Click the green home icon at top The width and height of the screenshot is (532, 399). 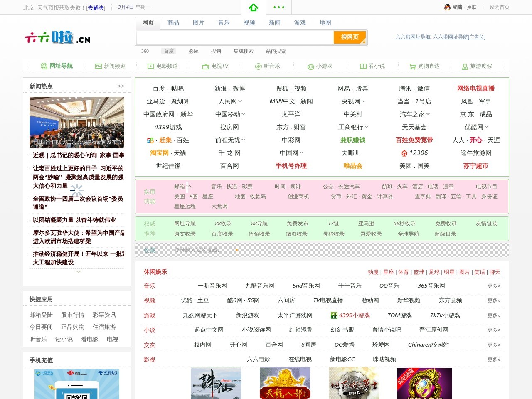click(254, 7)
